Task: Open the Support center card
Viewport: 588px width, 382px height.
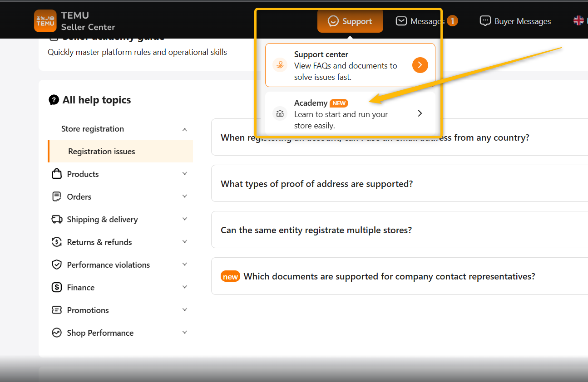Action: tap(350, 65)
